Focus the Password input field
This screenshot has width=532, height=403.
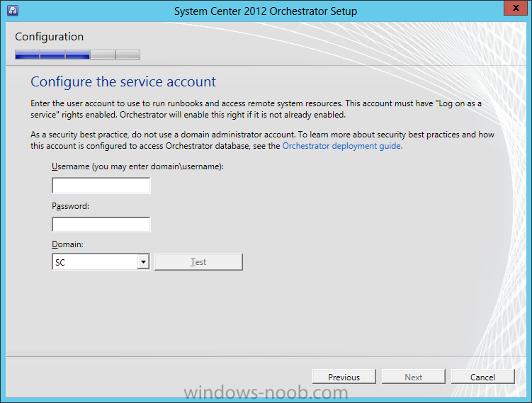coord(101,225)
